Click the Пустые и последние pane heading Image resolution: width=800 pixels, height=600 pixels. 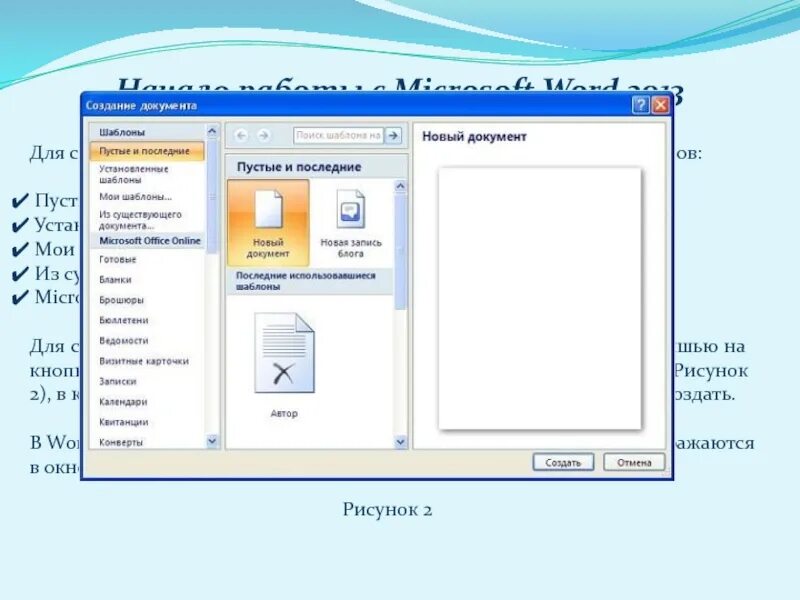299,167
